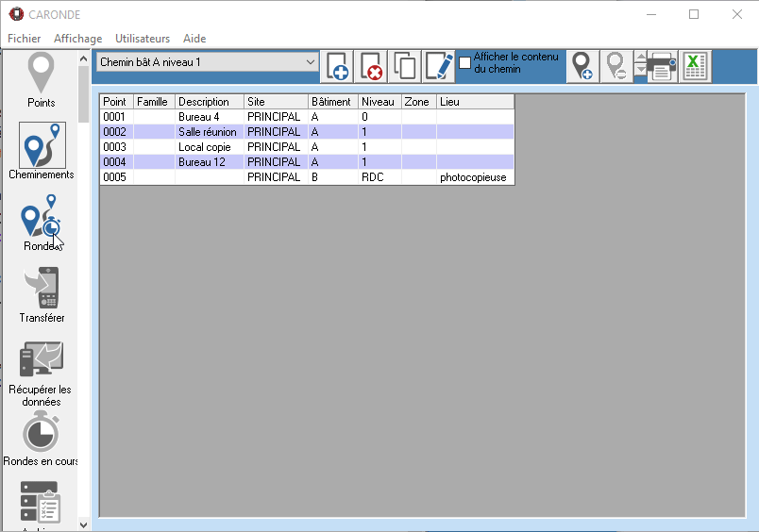Duplicate the path with copy icon
Screen dimensions: 759x532
[405, 66]
